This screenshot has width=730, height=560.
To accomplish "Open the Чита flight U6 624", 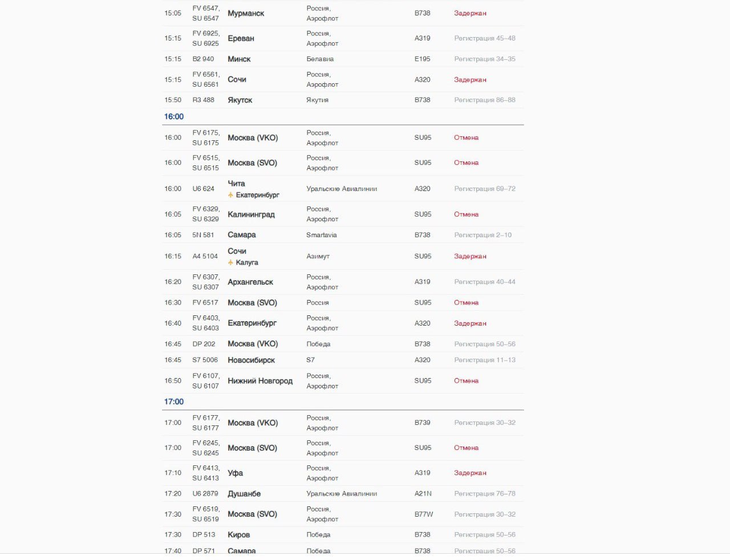I will 236,184.
